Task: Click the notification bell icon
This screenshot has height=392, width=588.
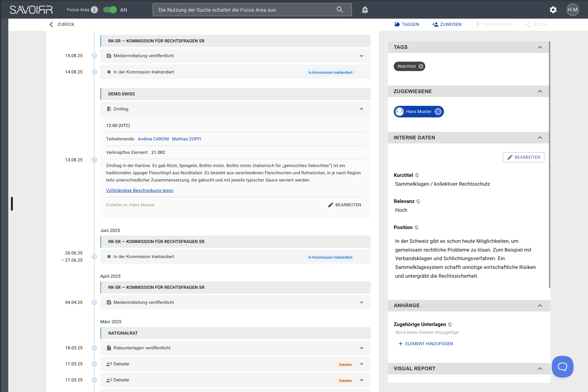Action: pyautogui.click(x=365, y=10)
